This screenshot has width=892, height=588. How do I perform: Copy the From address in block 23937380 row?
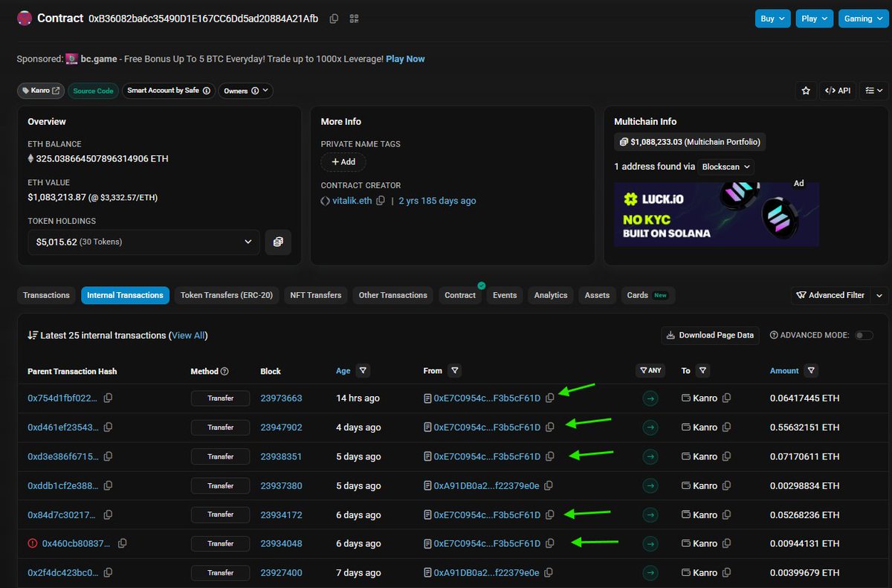coord(549,485)
